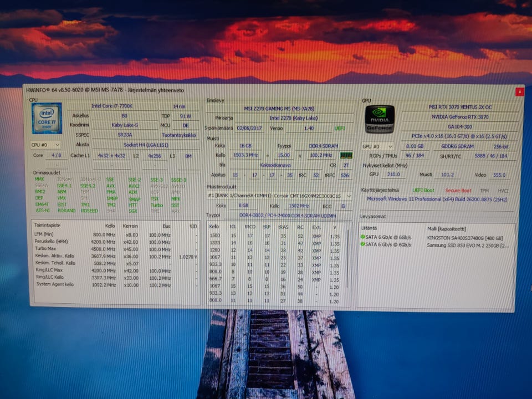This screenshot has width=532, height=399.
Task: Click the 256-bit bus width value
Action: point(501,146)
